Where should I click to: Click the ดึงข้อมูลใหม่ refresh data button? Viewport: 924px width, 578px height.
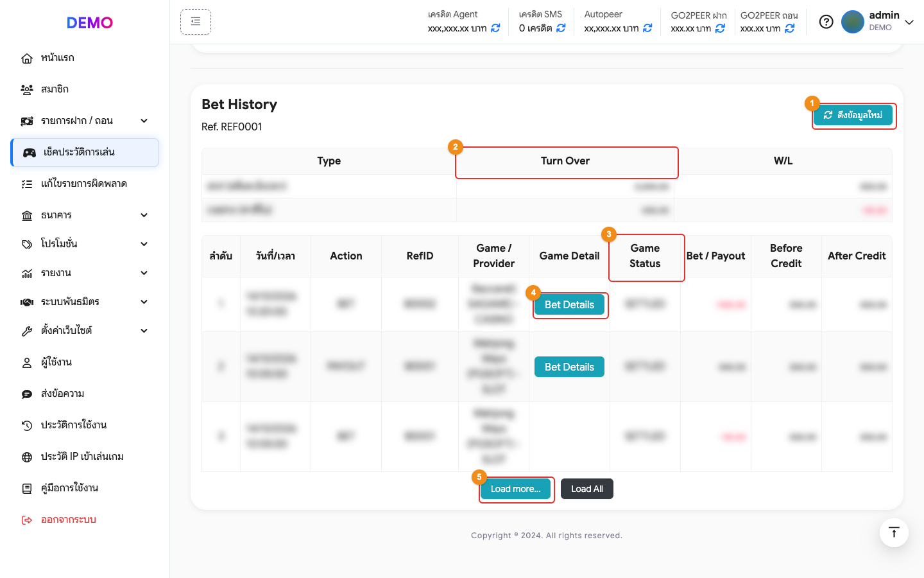pyautogui.click(x=853, y=115)
